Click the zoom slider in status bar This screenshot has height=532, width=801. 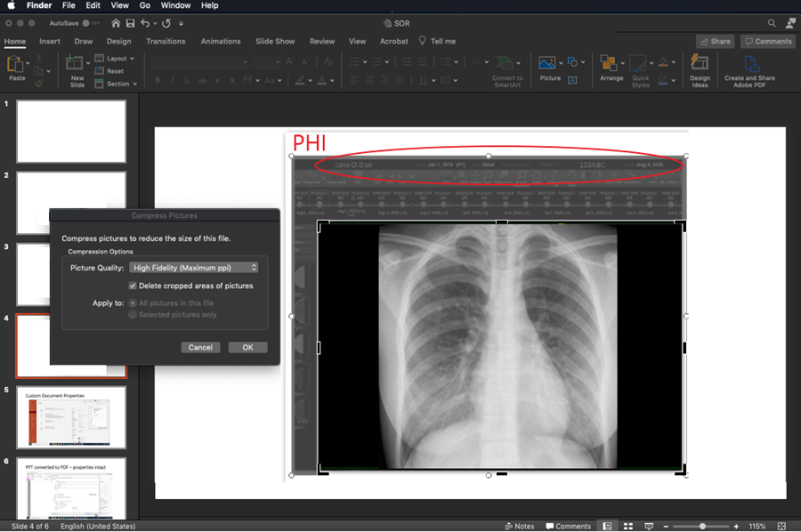pos(703,526)
